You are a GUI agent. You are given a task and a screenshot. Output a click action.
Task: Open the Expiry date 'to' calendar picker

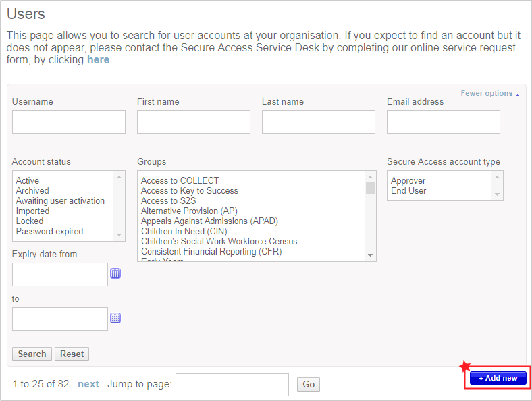click(x=115, y=318)
